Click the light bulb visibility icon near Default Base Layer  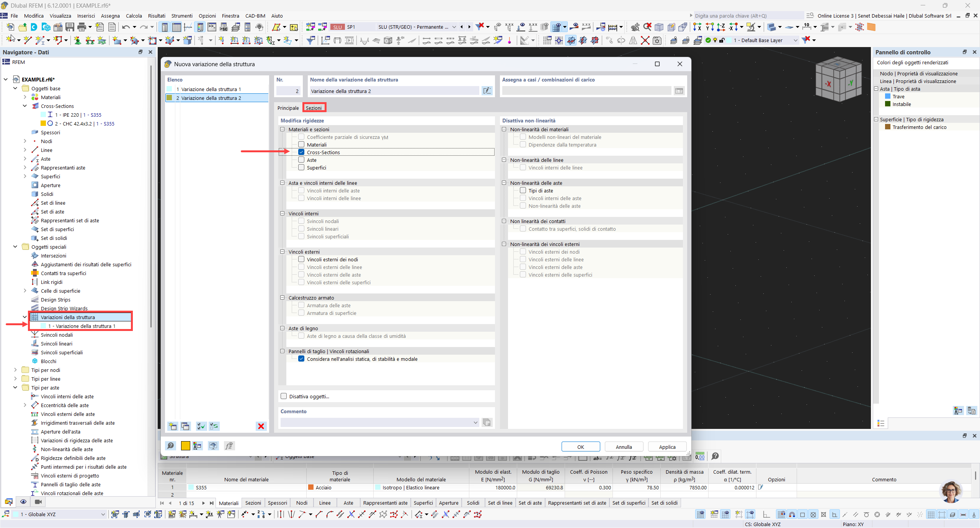(x=714, y=40)
